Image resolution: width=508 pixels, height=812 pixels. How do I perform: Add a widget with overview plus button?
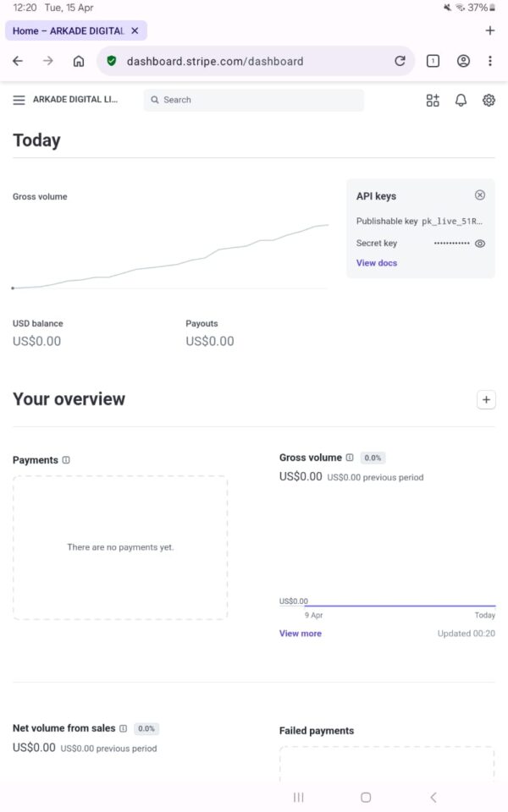tap(486, 400)
